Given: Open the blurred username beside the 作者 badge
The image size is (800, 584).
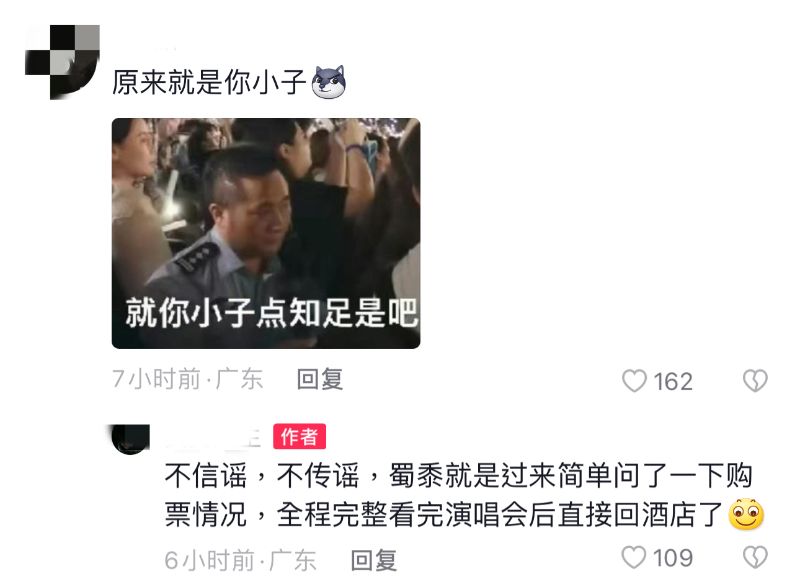Looking at the screenshot, I should pos(214,439).
